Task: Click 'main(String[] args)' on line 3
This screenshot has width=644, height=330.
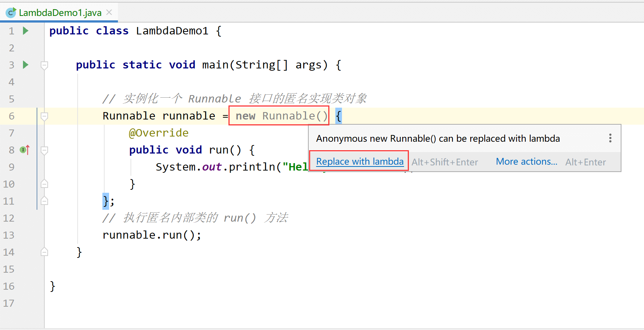Action: coord(265,65)
